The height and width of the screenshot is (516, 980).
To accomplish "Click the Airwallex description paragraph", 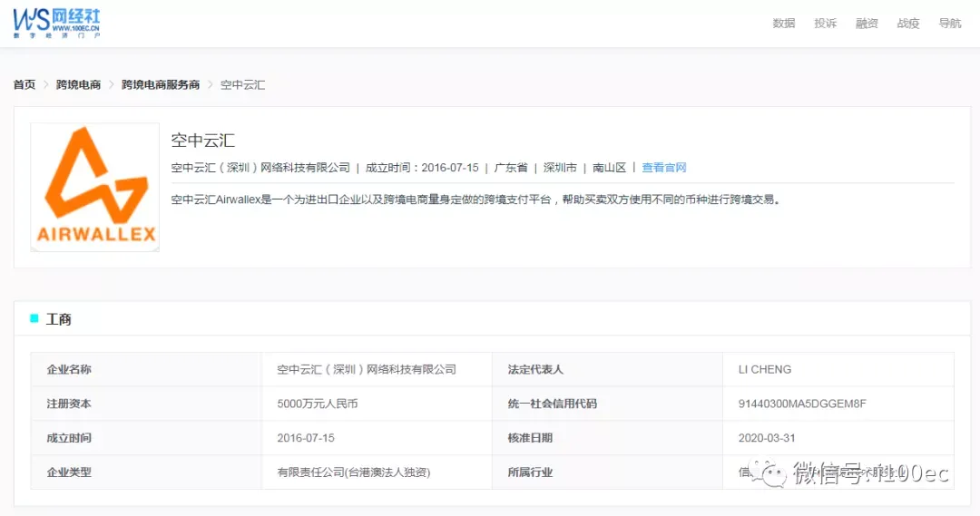I will click(475, 200).
